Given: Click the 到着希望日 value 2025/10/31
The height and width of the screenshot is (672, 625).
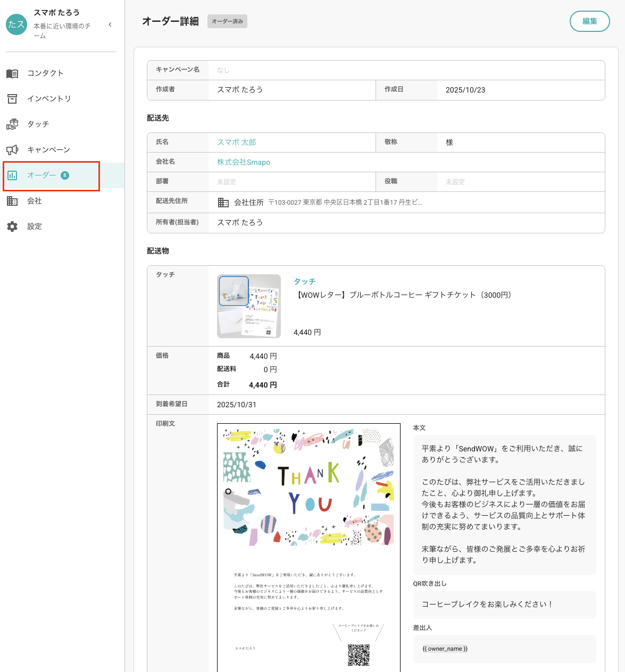Looking at the screenshot, I should [237, 405].
